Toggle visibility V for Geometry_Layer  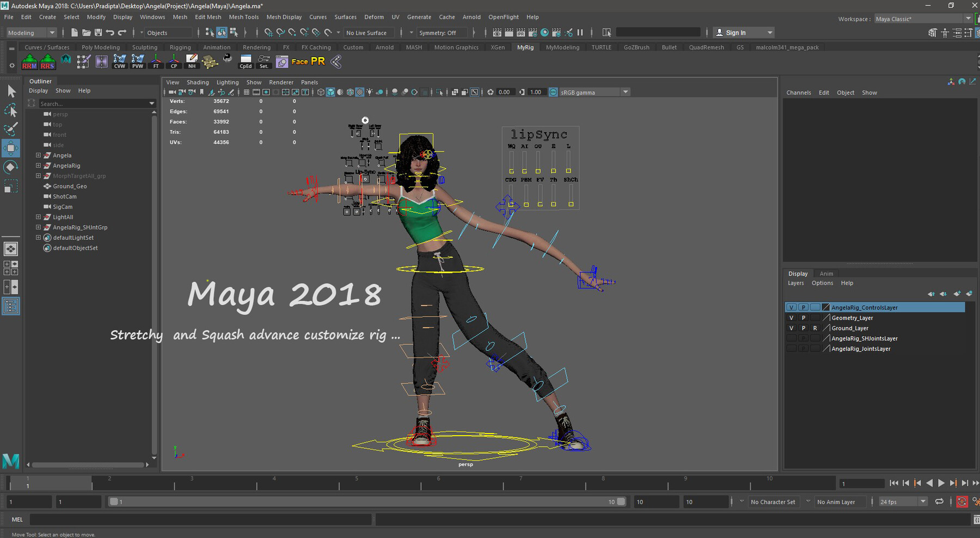click(x=791, y=318)
